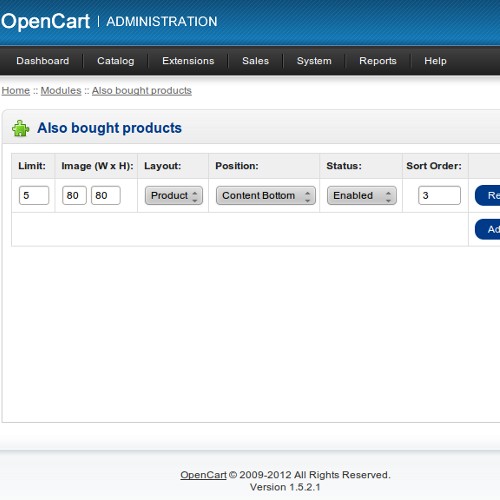Screen dimensions: 500x500
Task: Click the 'Version 1.5.2.1' footer text
Action: click(285, 487)
